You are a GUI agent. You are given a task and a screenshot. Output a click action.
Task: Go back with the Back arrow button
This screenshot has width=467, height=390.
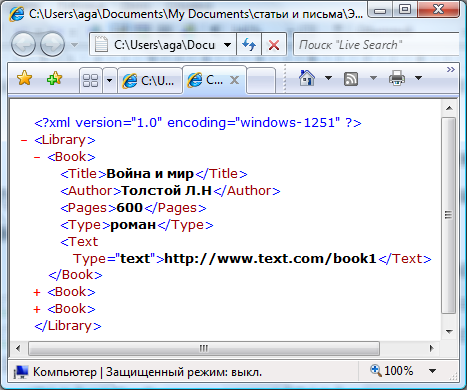point(23,44)
